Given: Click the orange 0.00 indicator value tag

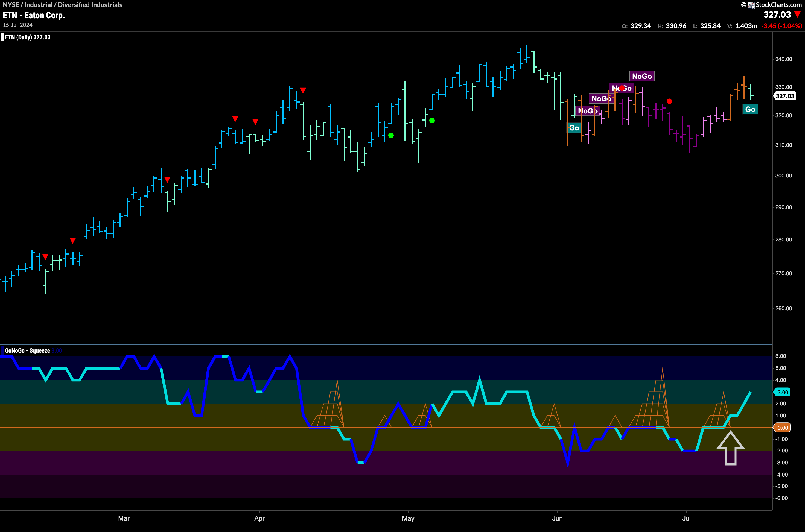Looking at the screenshot, I should 782,428.
